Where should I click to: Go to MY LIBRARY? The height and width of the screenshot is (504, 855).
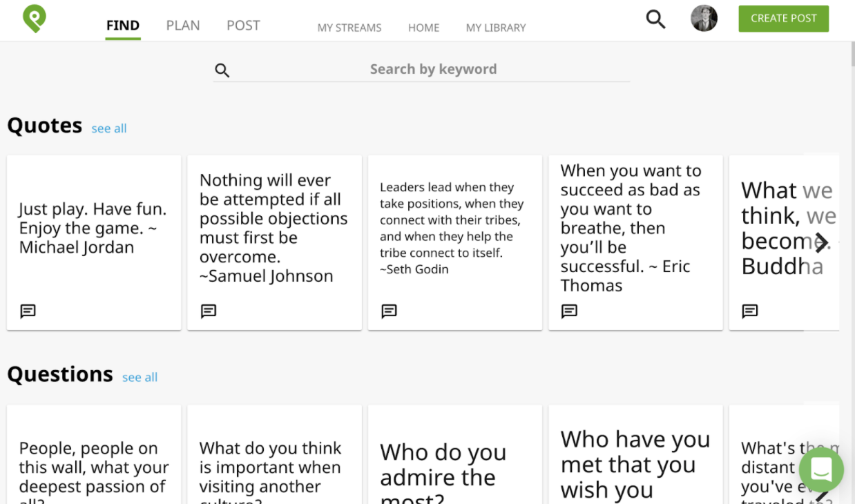click(x=496, y=28)
